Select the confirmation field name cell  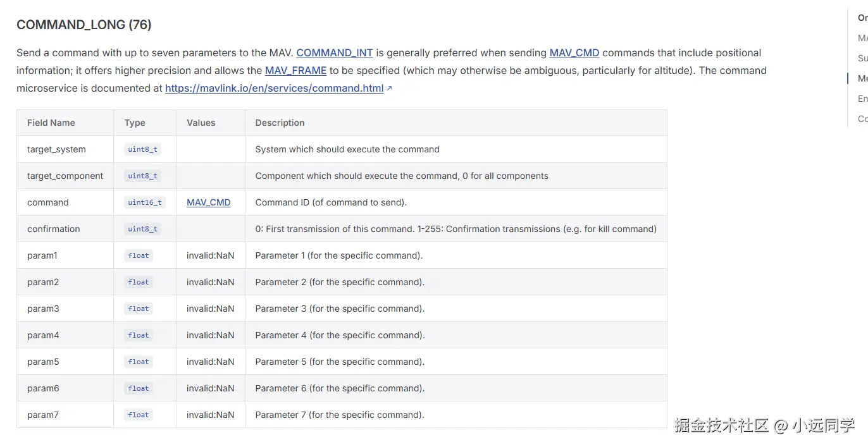click(x=54, y=230)
